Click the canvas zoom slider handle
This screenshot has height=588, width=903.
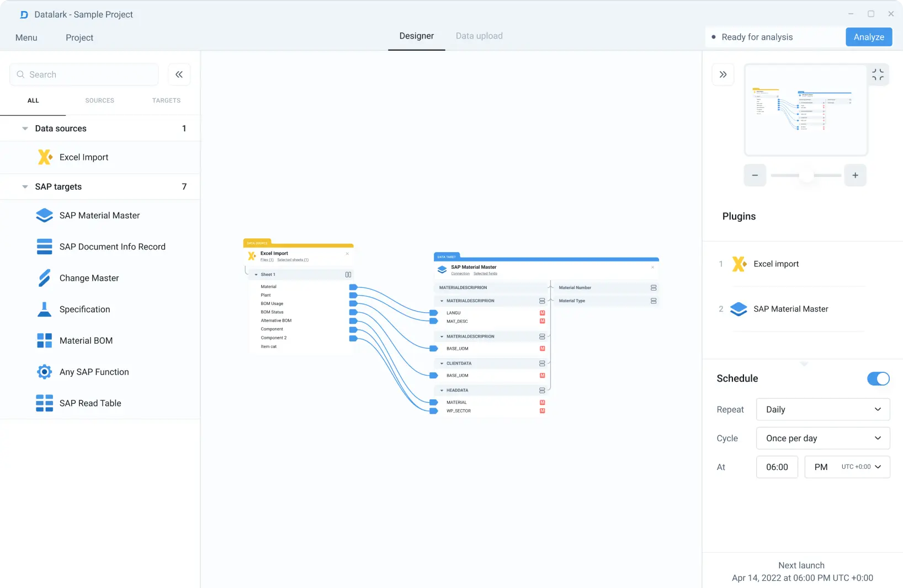[807, 175]
